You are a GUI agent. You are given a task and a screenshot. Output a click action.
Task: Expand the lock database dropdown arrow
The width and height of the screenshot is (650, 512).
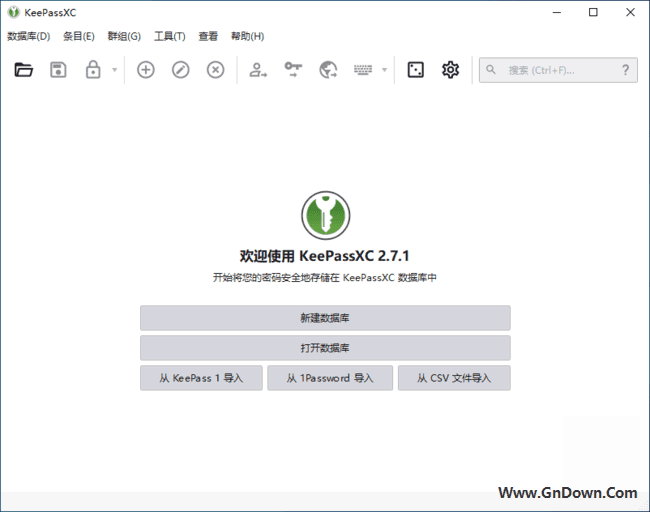point(115,70)
